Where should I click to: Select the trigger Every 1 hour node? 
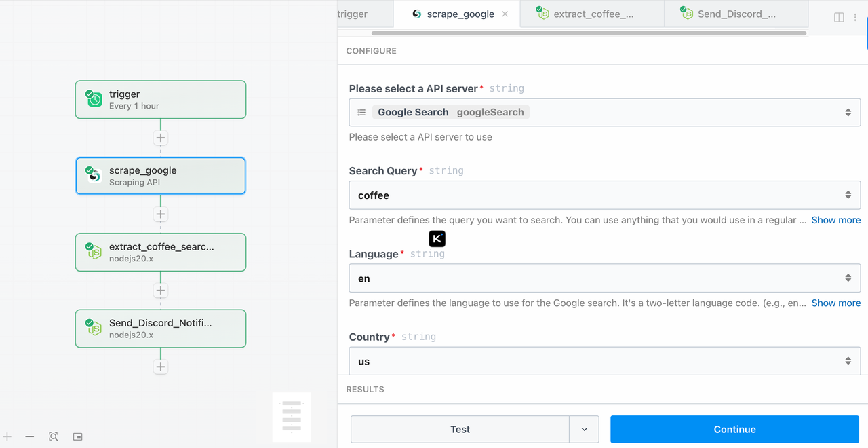(161, 100)
